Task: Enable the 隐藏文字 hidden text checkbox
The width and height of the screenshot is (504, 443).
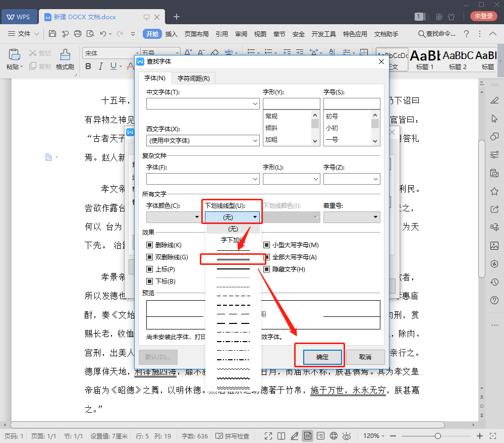Action: pyautogui.click(x=266, y=269)
